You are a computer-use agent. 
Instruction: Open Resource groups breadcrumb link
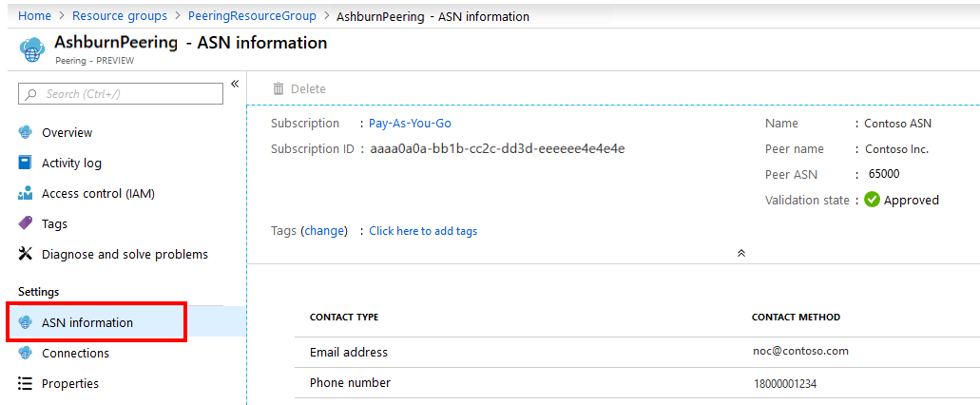tap(120, 16)
